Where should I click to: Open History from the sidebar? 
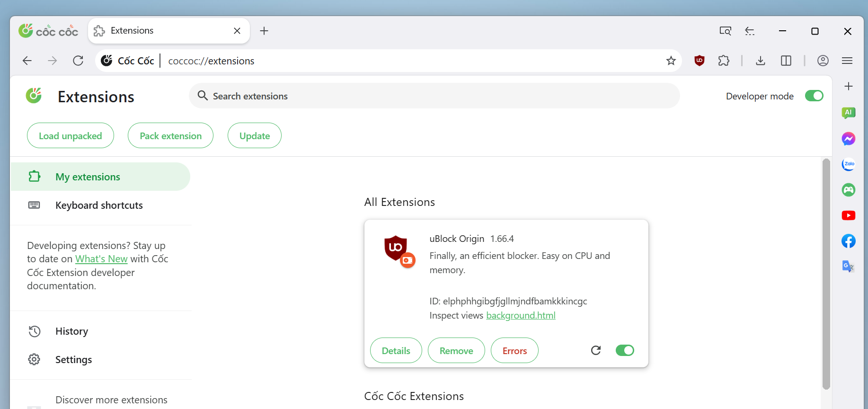[100, 331]
